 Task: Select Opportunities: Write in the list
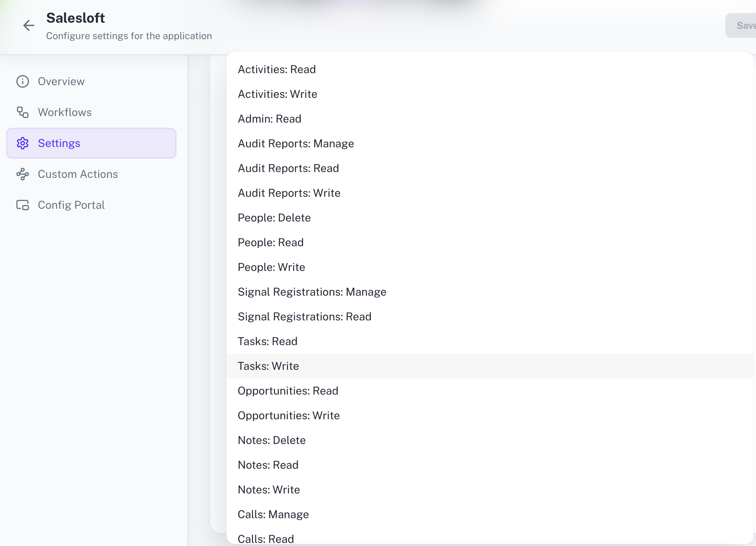(288, 415)
